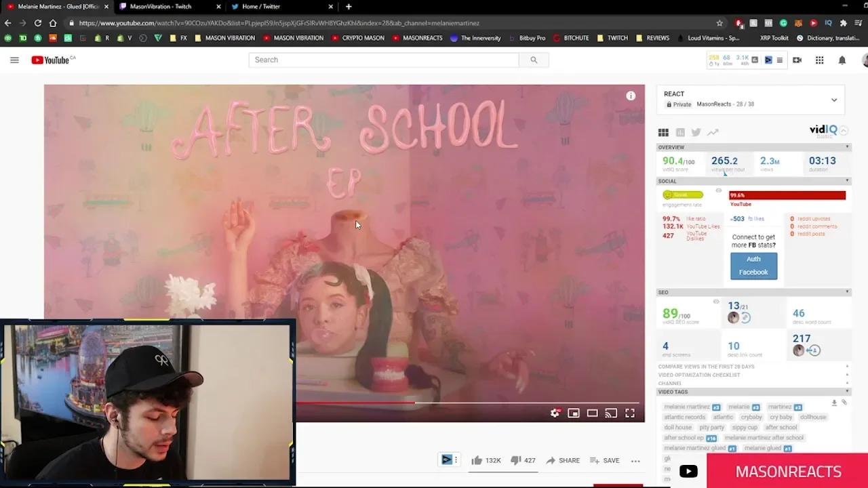Click the notifications bell icon
The height and width of the screenshot is (488, 868).
tap(842, 60)
